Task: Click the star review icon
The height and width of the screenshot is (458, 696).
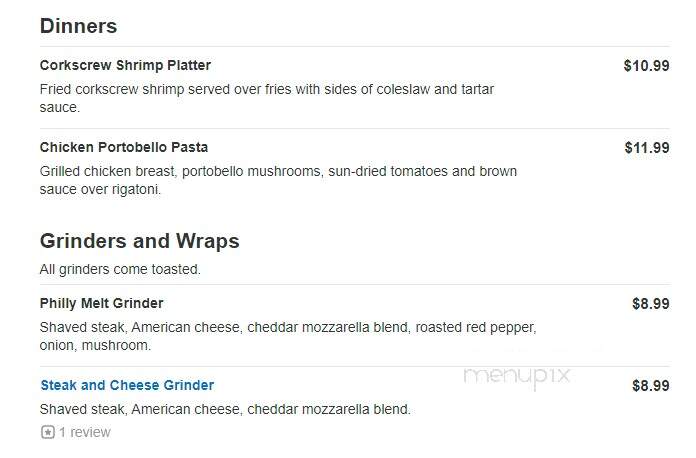Action: [47, 432]
